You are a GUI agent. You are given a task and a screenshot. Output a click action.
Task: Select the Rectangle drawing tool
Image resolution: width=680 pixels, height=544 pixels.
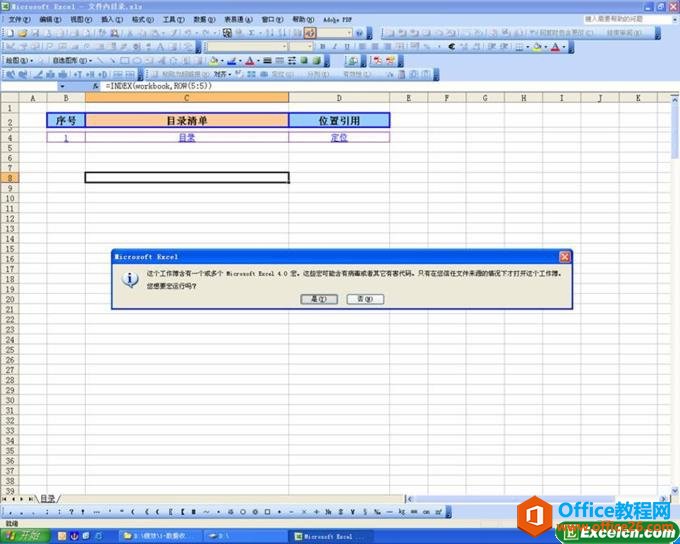pyautogui.click(x=124, y=61)
